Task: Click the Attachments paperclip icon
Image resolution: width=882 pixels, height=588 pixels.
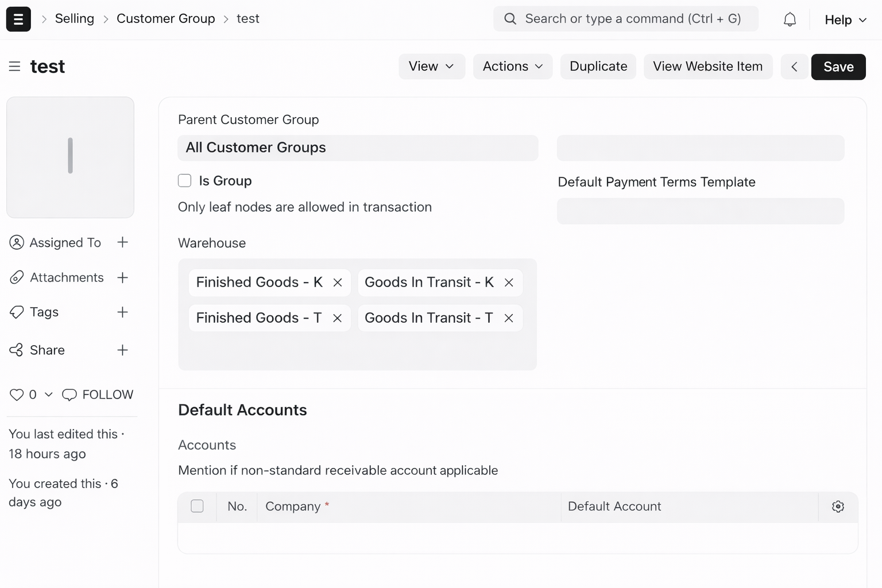Action: (x=17, y=277)
